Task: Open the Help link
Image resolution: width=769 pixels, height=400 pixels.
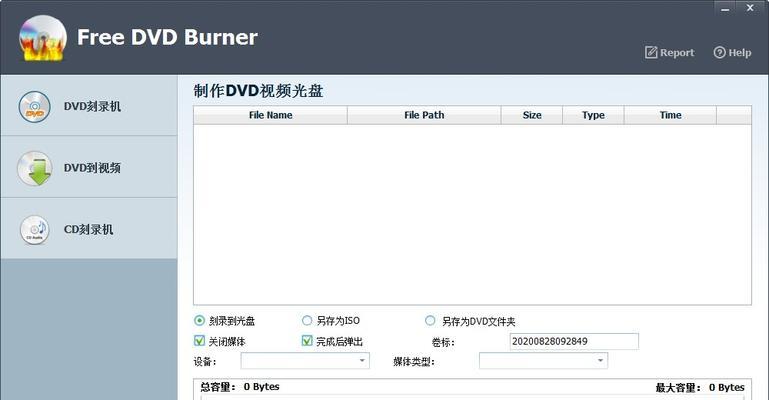Action: [x=732, y=52]
